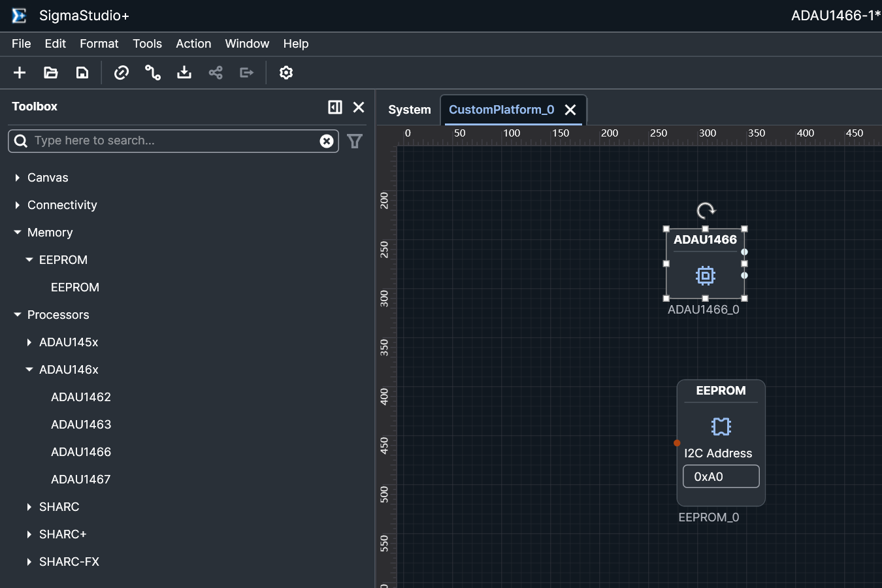
Task: Open the Action menu
Action: pyautogui.click(x=193, y=44)
